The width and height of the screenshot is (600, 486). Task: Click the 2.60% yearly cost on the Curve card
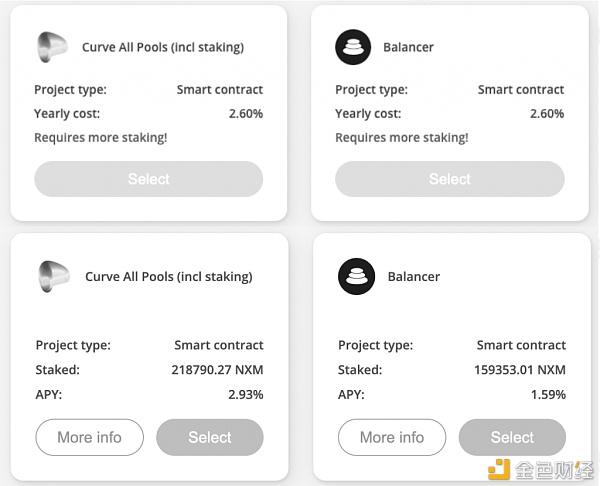pos(246,114)
